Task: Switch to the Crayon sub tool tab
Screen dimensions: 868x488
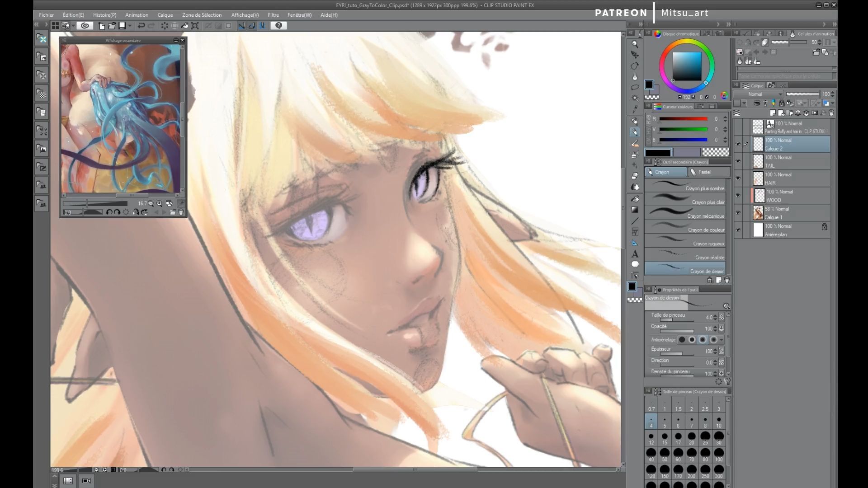Action: 665,172
